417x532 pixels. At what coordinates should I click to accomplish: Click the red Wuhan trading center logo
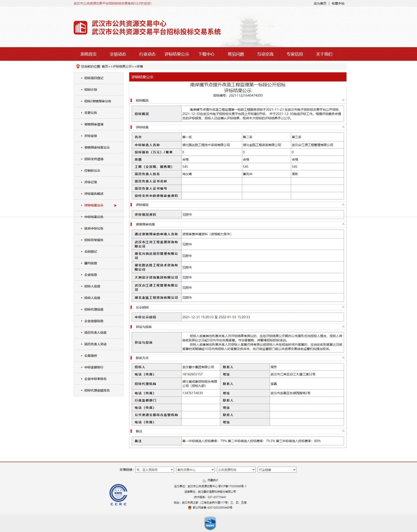point(80,28)
